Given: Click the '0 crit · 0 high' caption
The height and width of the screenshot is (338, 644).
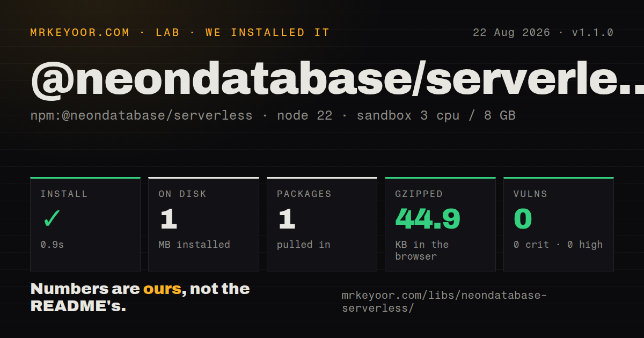Looking at the screenshot, I should coord(558,244).
